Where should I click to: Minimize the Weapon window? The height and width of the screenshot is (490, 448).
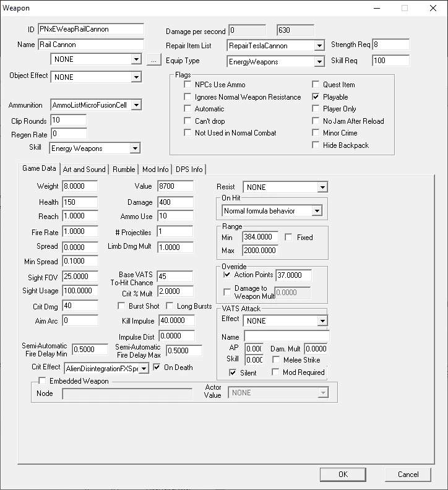click(x=377, y=8)
